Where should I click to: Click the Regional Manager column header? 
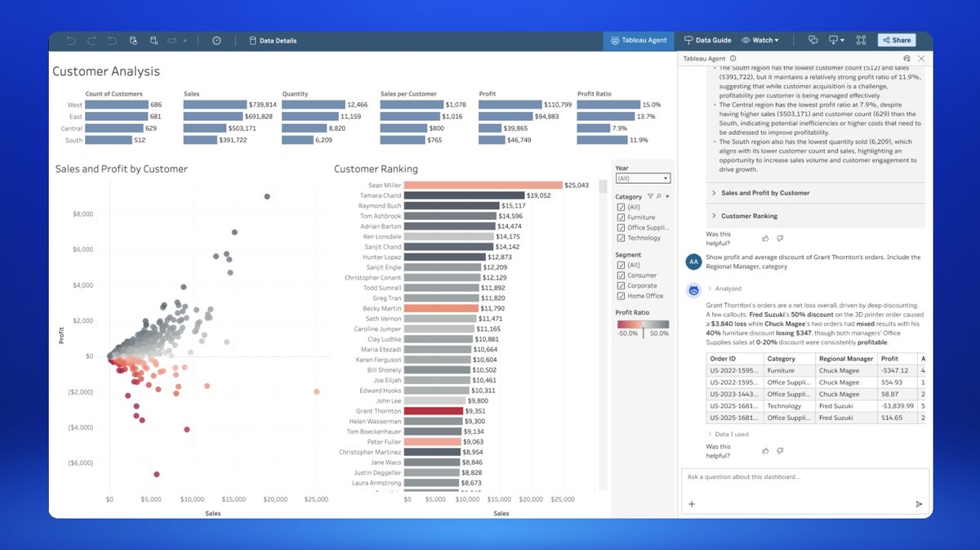tap(846, 358)
